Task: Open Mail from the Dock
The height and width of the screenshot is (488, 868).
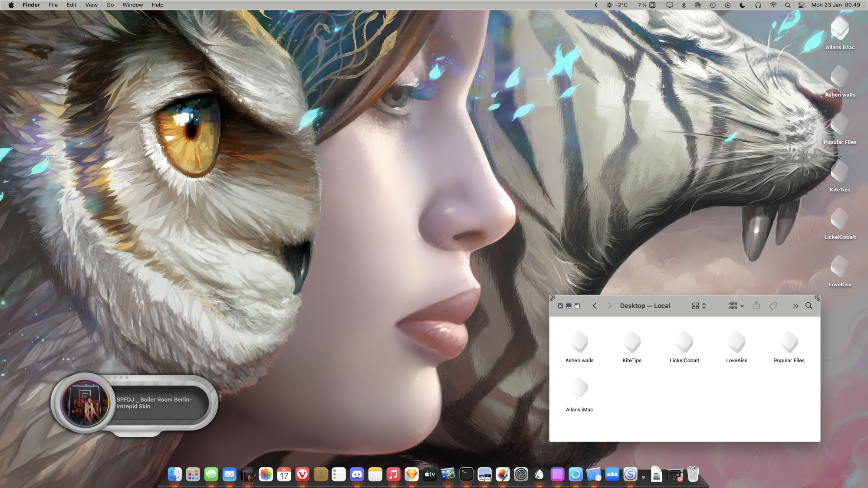Action: pyautogui.click(x=230, y=474)
